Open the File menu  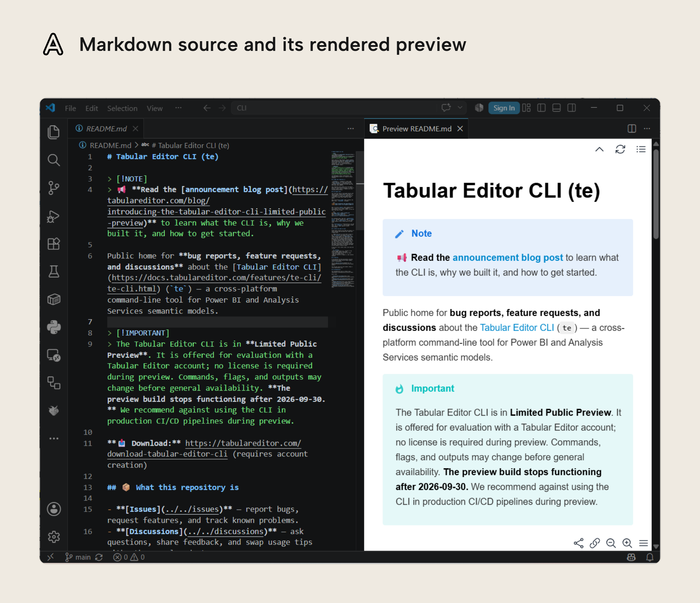pos(70,108)
